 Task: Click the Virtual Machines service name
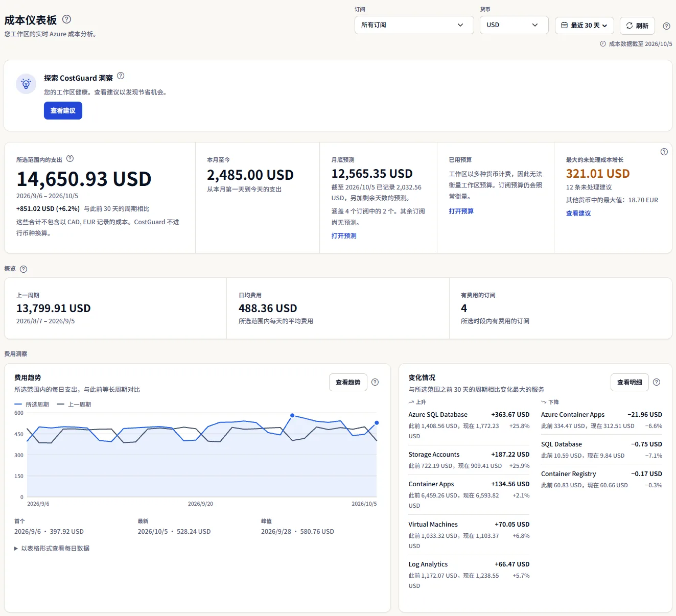(x=433, y=525)
